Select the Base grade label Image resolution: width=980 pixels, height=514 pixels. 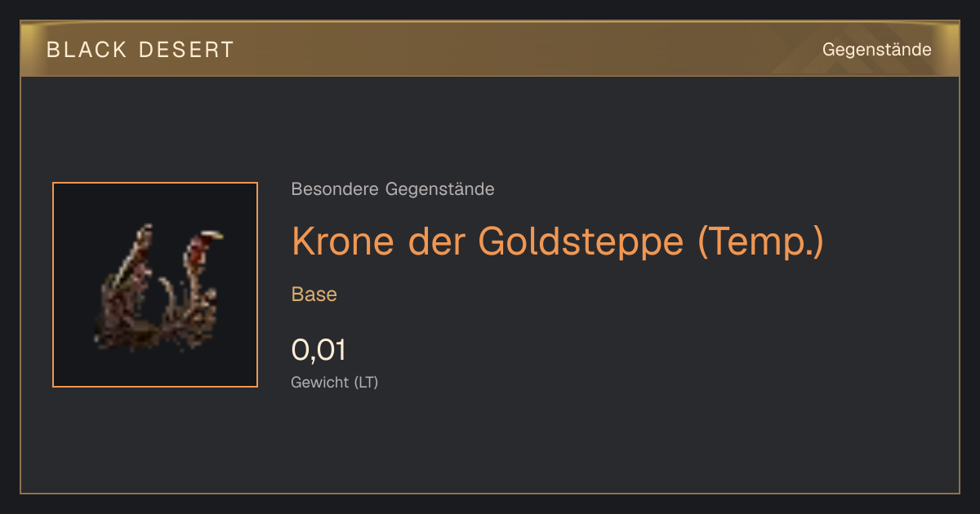[314, 295]
